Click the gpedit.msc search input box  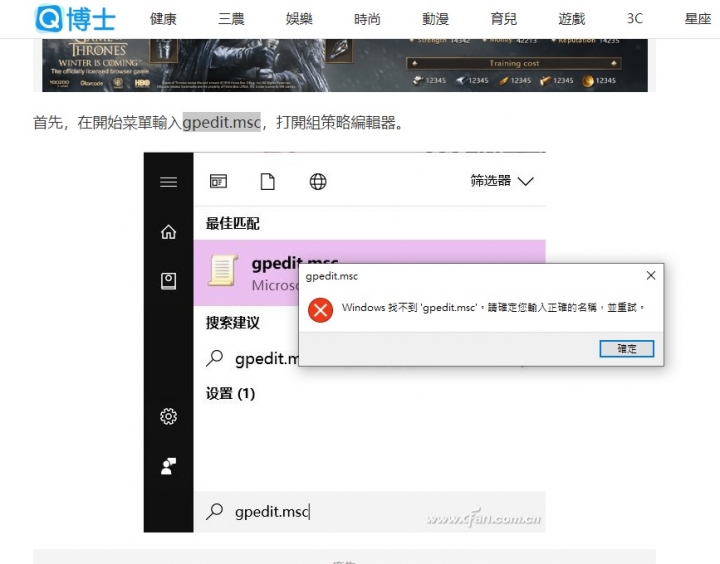[x=370, y=512]
